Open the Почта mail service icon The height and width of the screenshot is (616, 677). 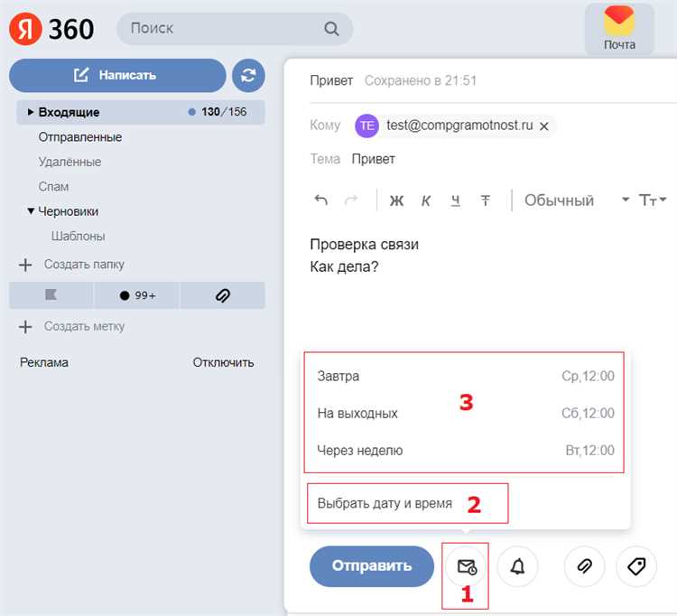(x=619, y=30)
